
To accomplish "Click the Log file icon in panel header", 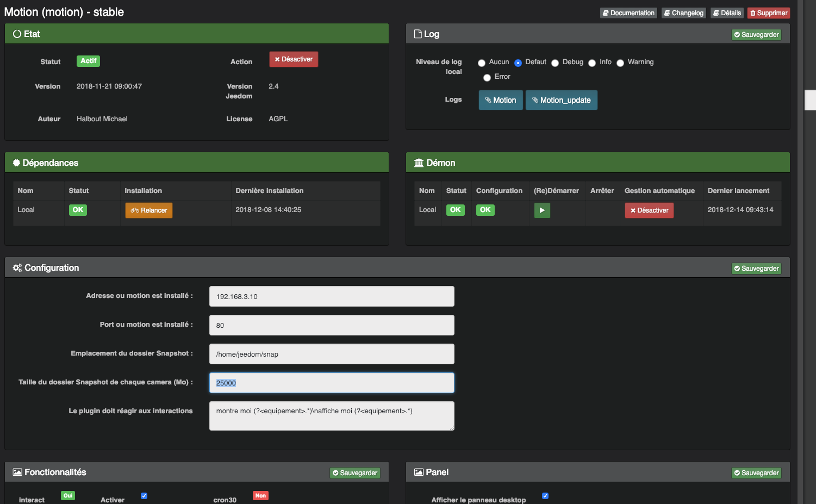I will click(x=418, y=34).
